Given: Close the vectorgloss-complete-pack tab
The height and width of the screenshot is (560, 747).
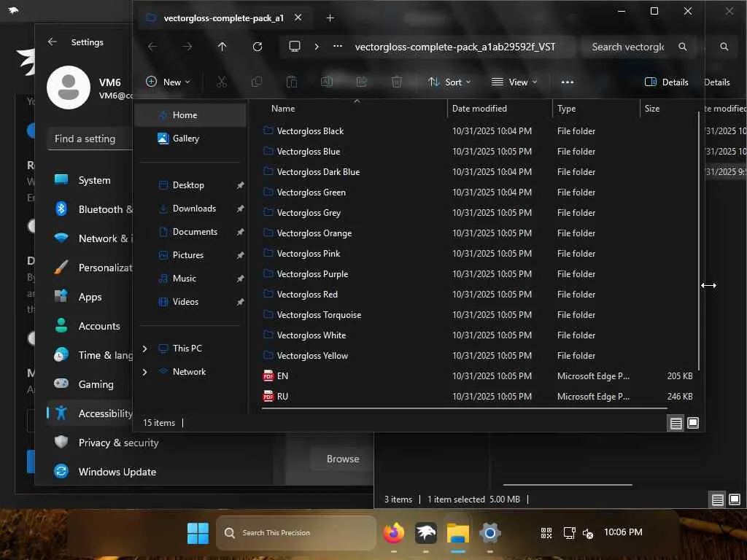Looking at the screenshot, I should [298, 17].
